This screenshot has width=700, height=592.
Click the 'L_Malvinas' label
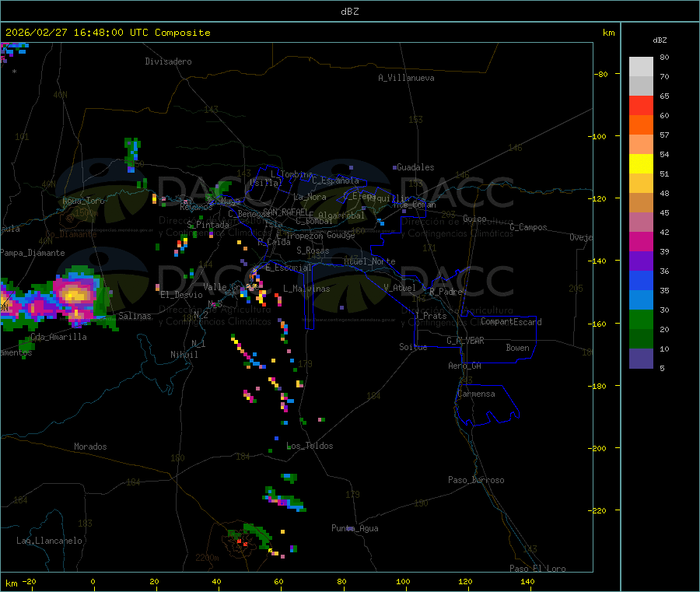pos(306,289)
